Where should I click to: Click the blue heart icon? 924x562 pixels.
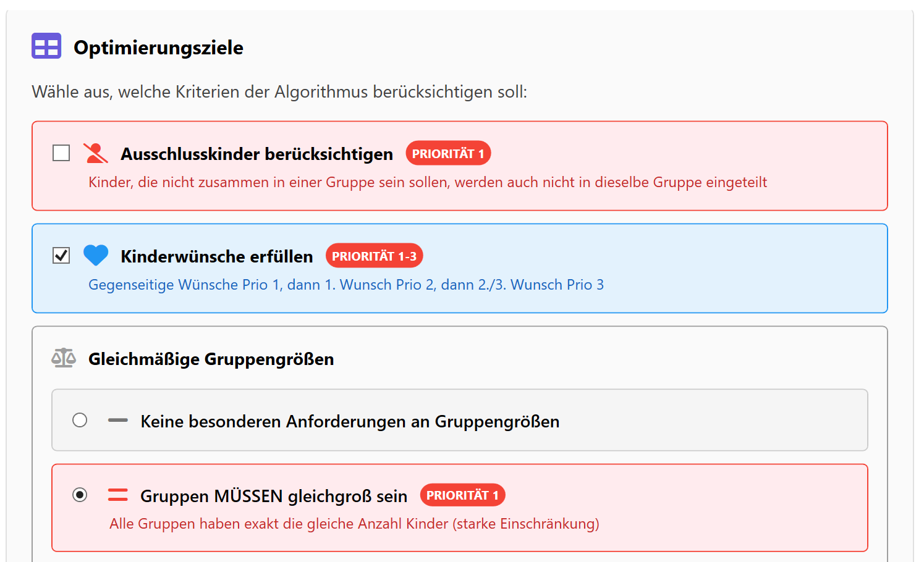point(96,256)
